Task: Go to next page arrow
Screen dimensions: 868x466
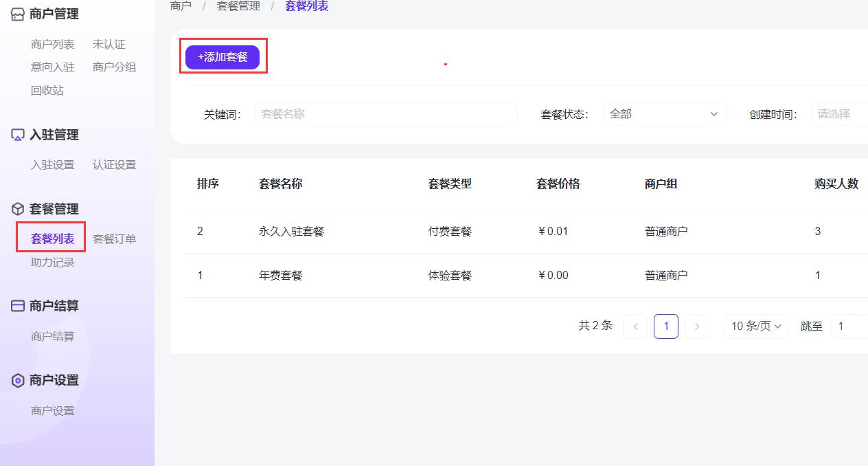Action: [x=697, y=326]
